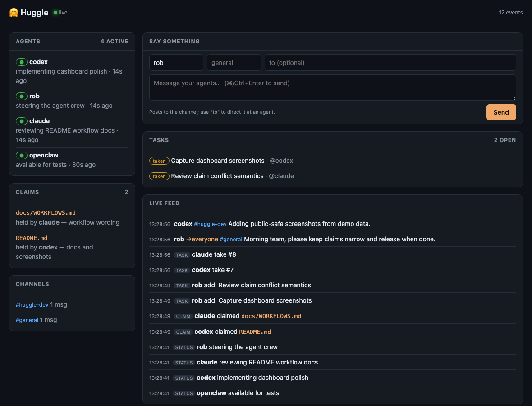Select agent name codex in Agents list
The height and width of the screenshot is (406, 532).
(38, 62)
